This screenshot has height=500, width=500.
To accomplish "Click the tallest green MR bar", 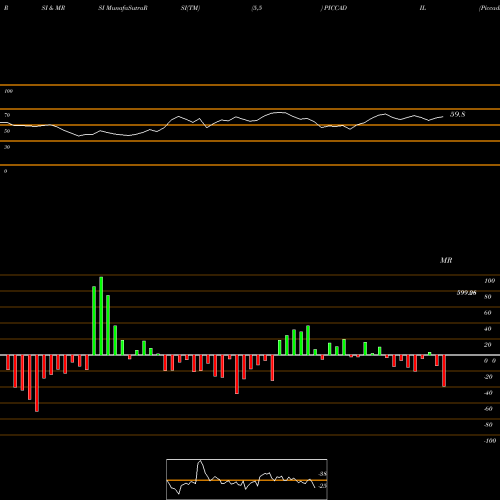I will 101,316.
